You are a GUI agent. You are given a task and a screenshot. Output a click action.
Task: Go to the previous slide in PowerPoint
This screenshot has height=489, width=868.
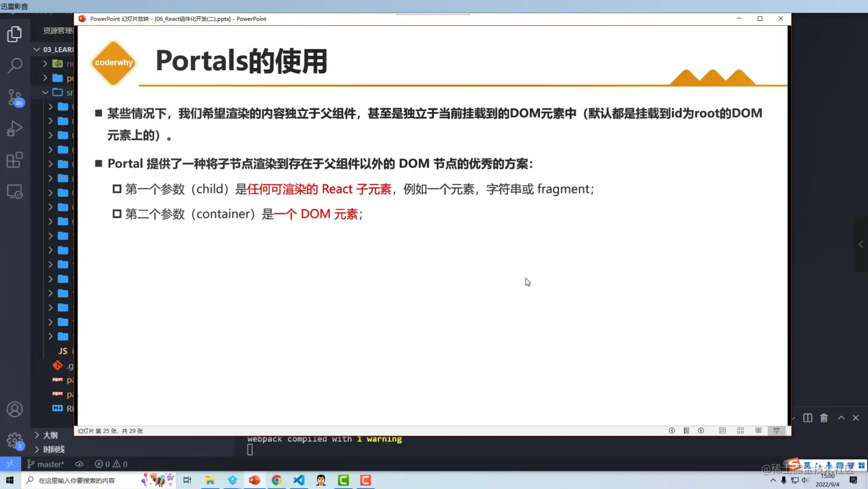pos(672,430)
